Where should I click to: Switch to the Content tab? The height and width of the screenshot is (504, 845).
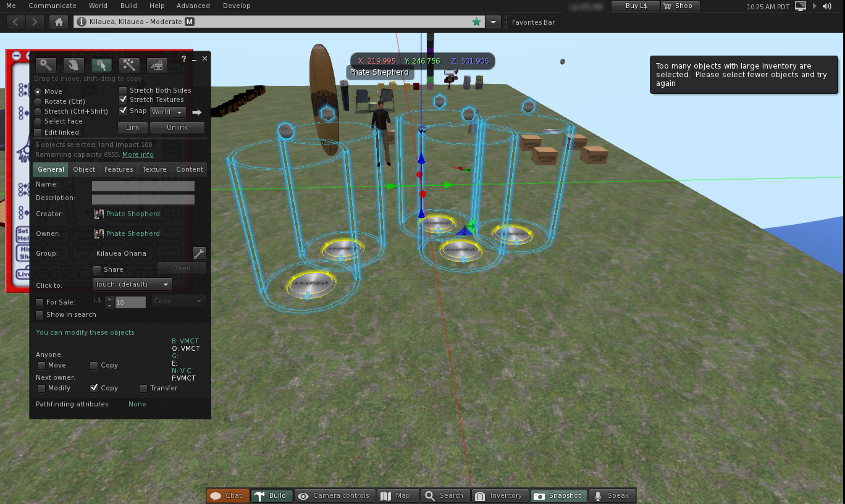tap(190, 169)
